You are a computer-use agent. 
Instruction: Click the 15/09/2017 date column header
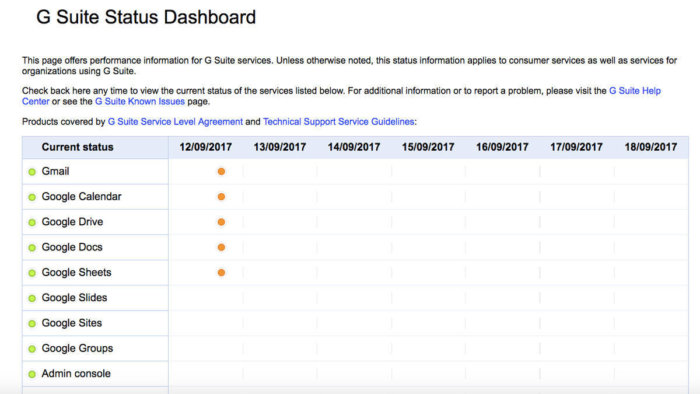pyautogui.click(x=428, y=147)
